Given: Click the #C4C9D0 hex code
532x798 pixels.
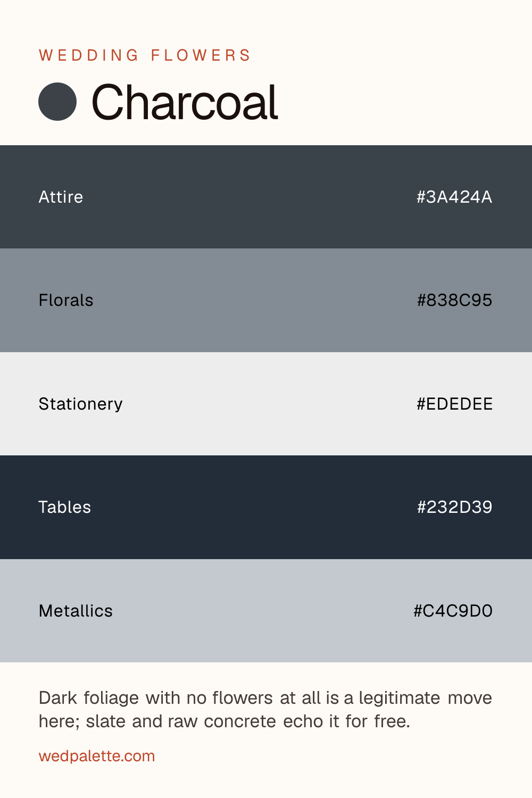Looking at the screenshot, I should pyautogui.click(x=453, y=611).
